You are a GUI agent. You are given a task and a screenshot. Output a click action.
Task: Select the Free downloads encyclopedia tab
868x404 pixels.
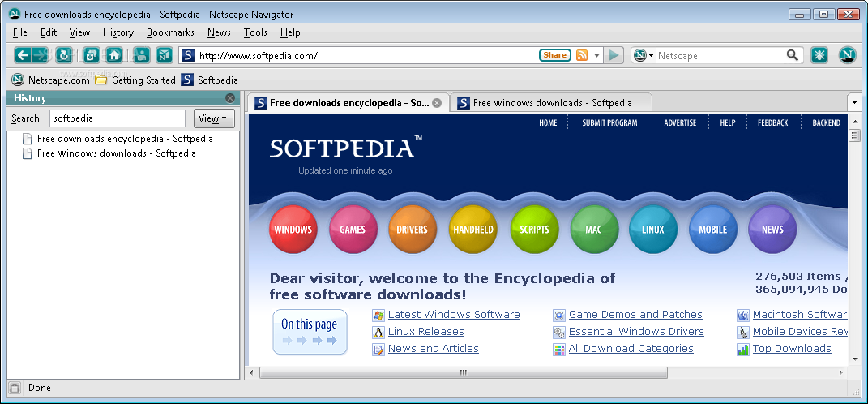(x=348, y=102)
